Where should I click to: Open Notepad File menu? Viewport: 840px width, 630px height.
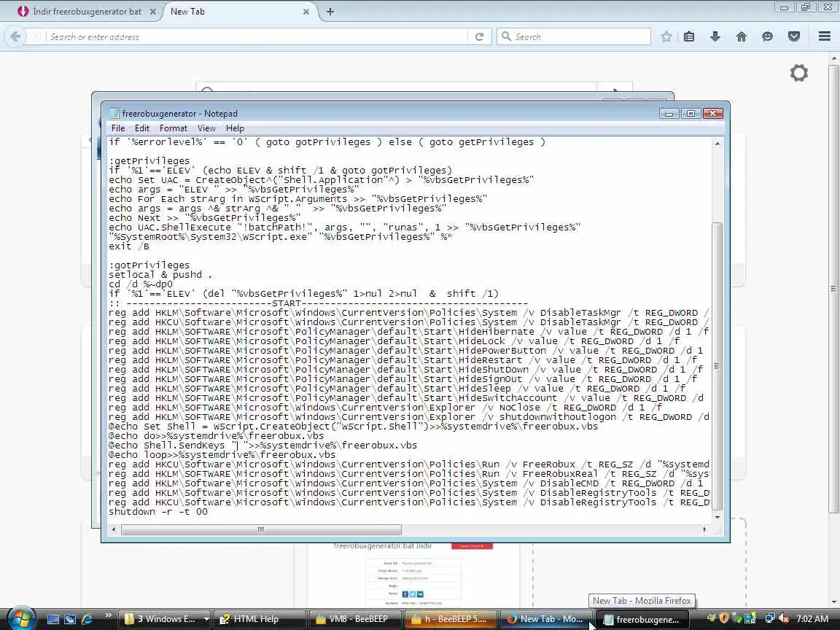[118, 128]
